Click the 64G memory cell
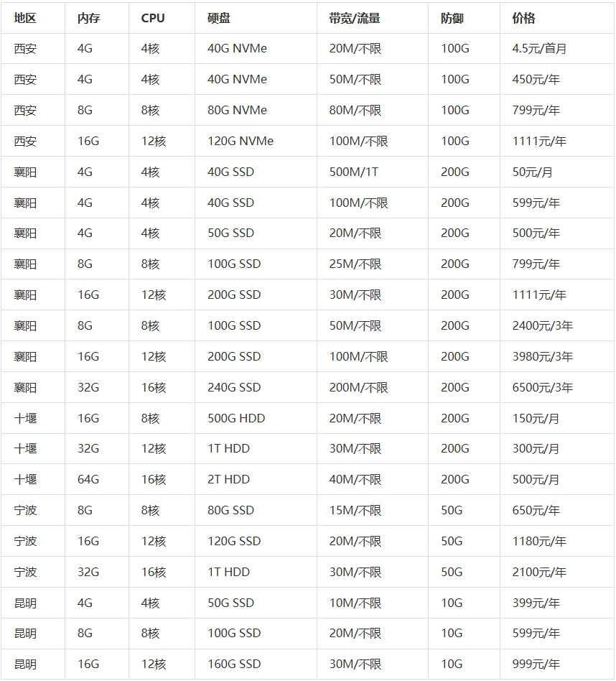The height and width of the screenshot is (681, 616). click(x=88, y=480)
